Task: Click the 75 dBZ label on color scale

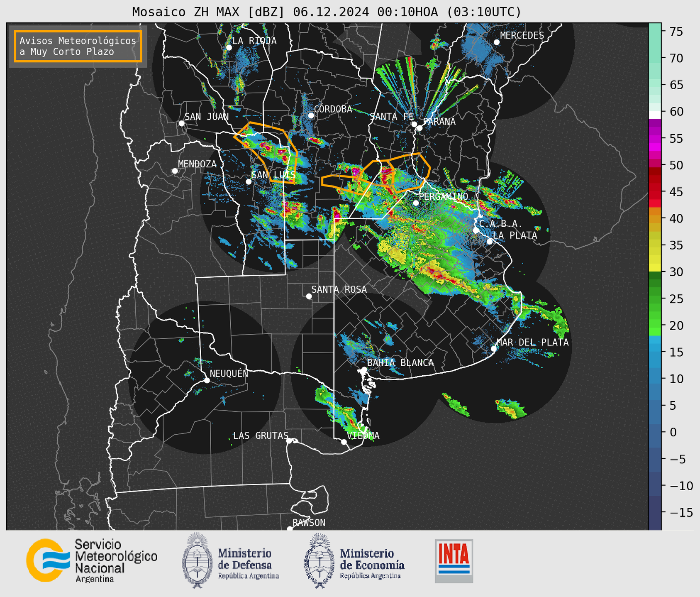Action: (676, 32)
